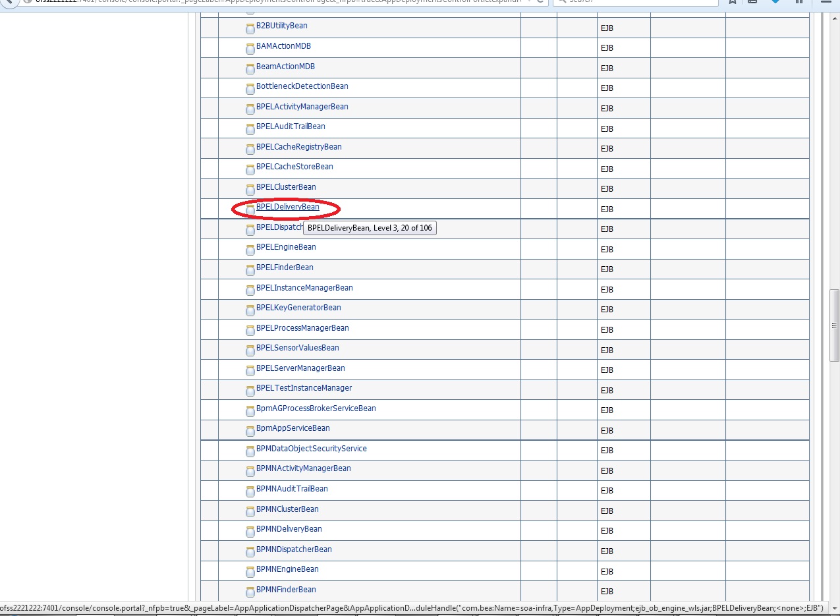
Task: Select the bean icon next to BPELServerManagerBean
Action: [250, 371]
